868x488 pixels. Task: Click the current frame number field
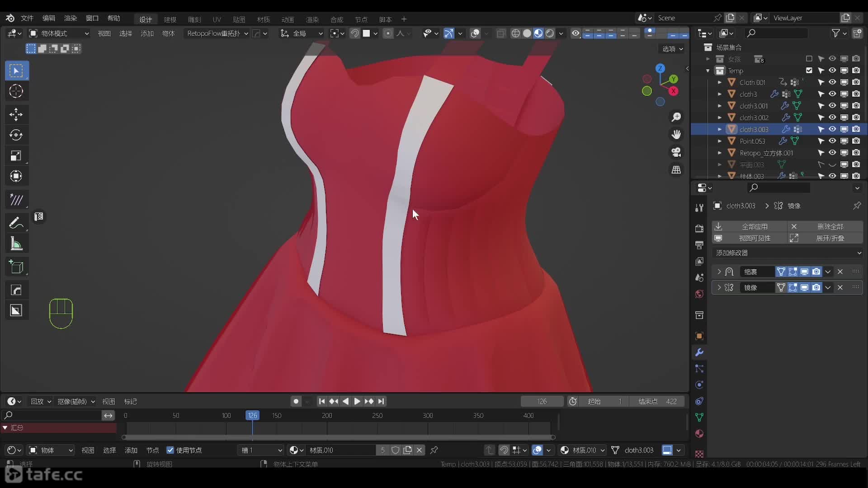pos(542,401)
